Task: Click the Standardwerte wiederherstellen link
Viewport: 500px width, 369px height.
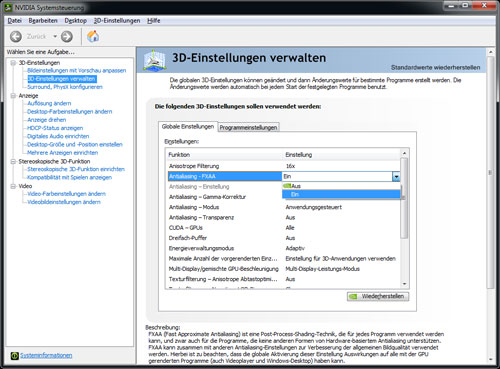Action: point(435,68)
